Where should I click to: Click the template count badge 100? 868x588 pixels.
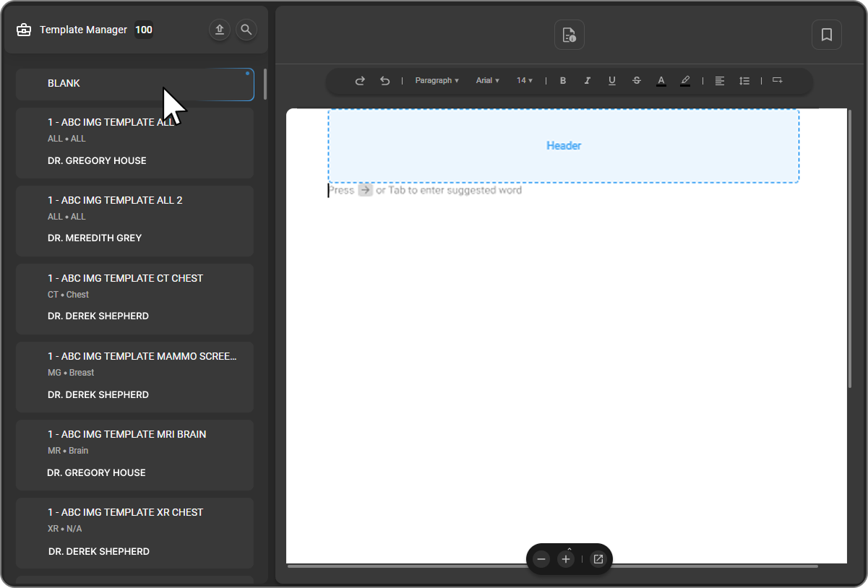tap(144, 30)
